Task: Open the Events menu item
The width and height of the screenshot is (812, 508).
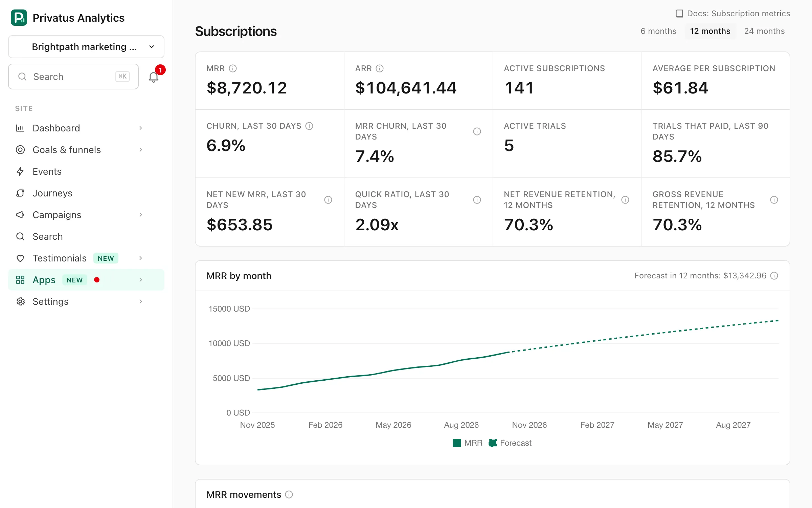Action: (x=86, y=171)
